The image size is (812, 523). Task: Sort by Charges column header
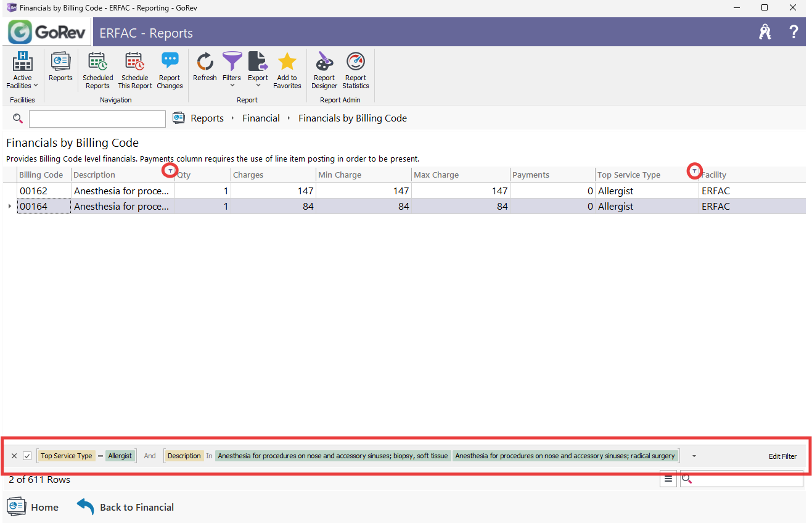coord(273,175)
